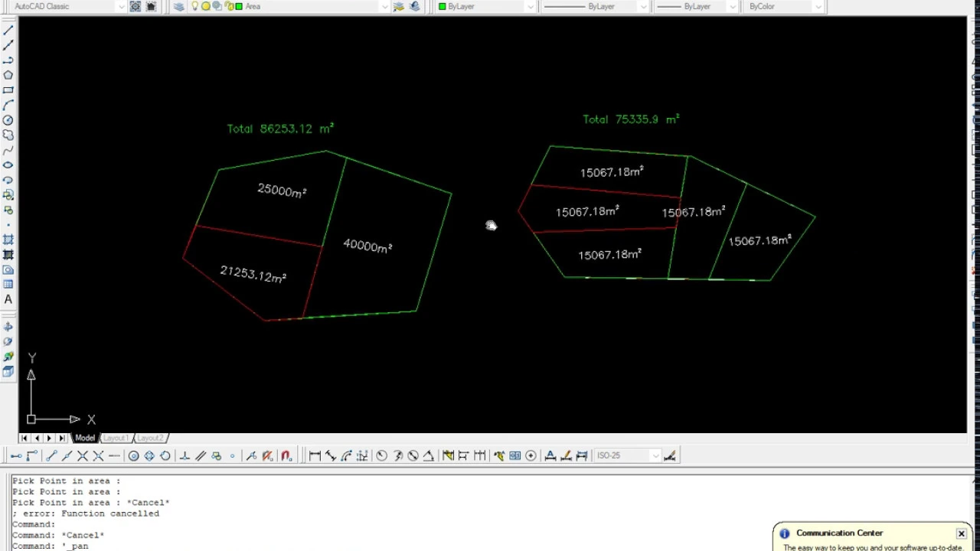
Task: Click the Communication Center info icon
Action: [784, 533]
